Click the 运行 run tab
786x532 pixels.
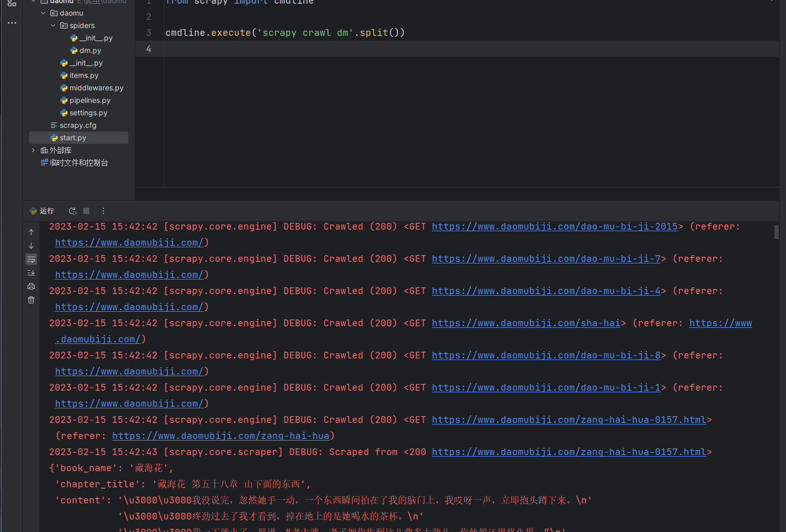[42, 211]
